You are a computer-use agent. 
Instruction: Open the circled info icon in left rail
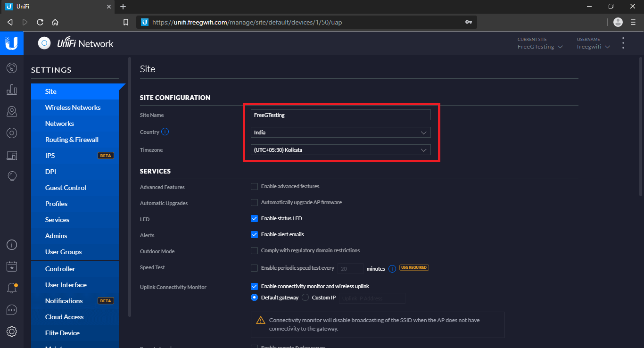(x=12, y=245)
